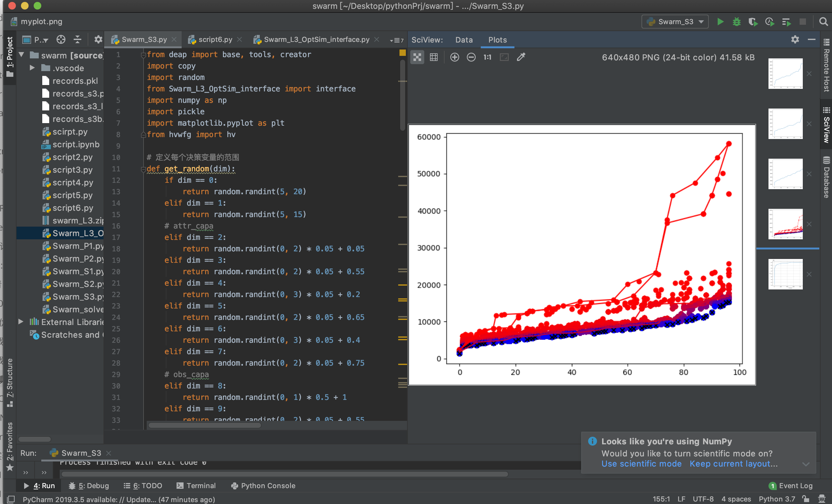Toggle chessboard transparency background

tap(417, 57)
